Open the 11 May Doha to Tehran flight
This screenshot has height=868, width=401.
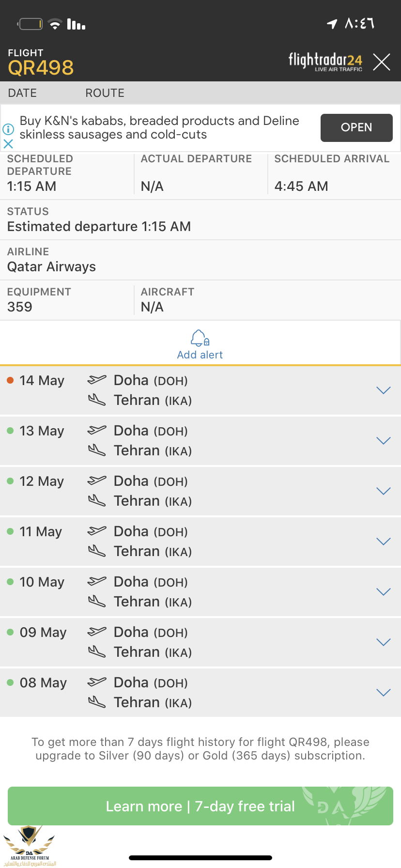pos(200,542)
